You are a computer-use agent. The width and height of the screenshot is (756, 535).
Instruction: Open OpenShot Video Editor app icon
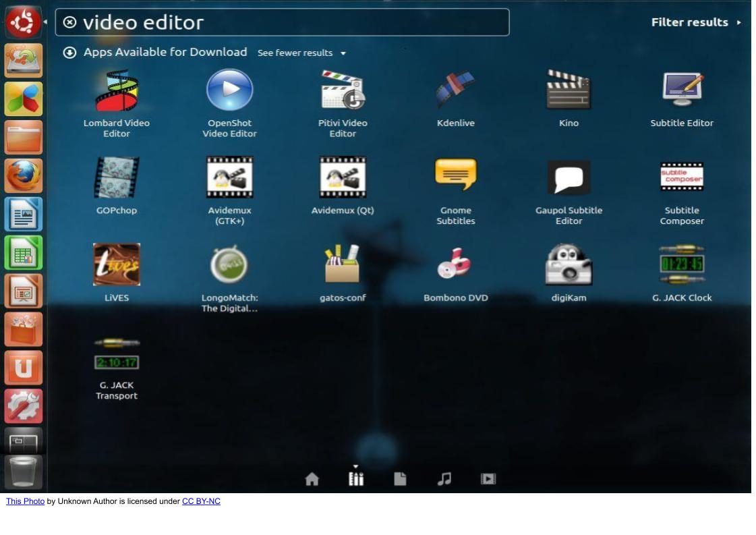tap(229, 90)
